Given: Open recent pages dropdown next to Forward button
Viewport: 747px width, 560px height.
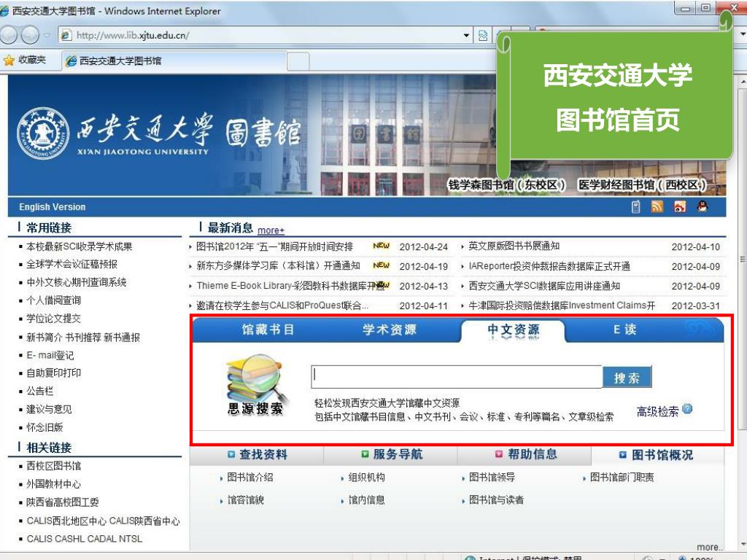Looking at the screenshot, I should 47,35.
